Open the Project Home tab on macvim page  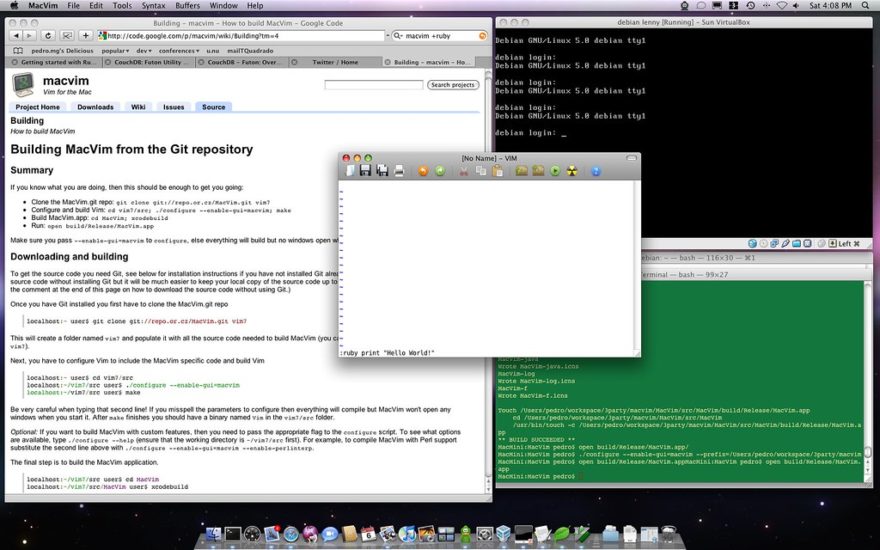[x=38, y=107]
